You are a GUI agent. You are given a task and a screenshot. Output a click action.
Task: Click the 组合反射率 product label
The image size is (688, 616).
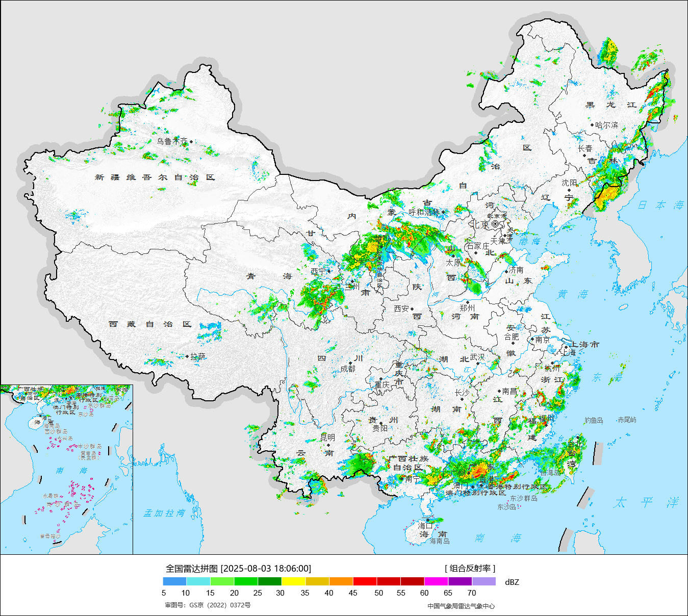coord(470,568)
